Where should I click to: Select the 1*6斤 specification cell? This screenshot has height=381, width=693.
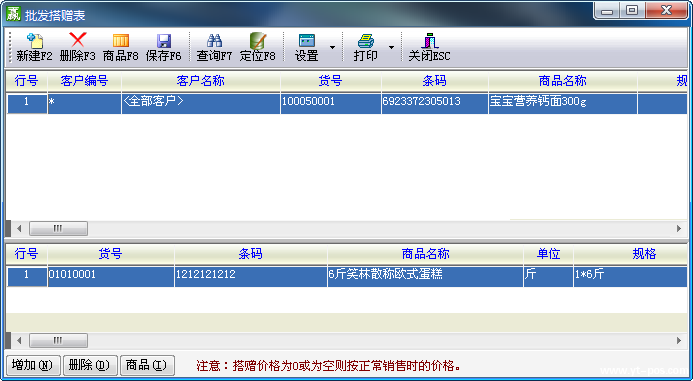coord(631,277)
